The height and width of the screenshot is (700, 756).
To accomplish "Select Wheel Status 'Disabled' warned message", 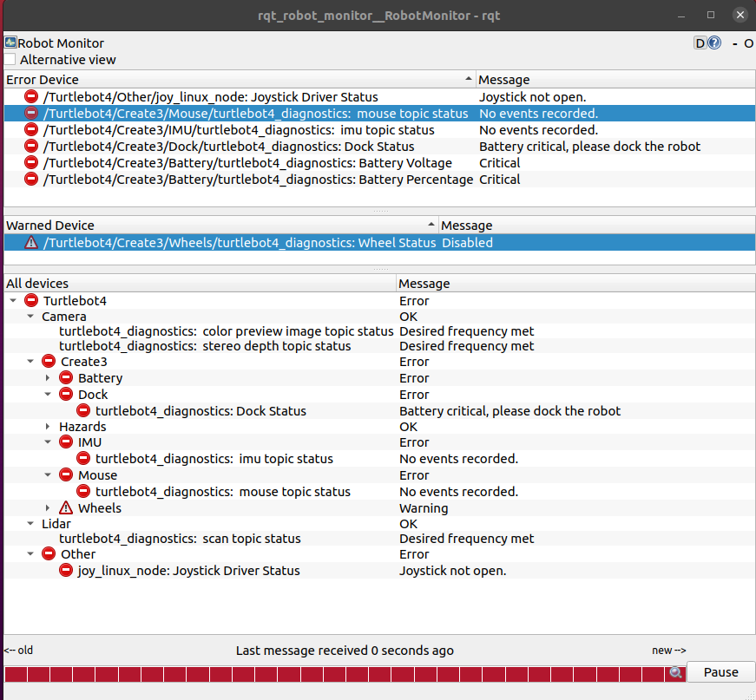I will click(x=467, y=242).
